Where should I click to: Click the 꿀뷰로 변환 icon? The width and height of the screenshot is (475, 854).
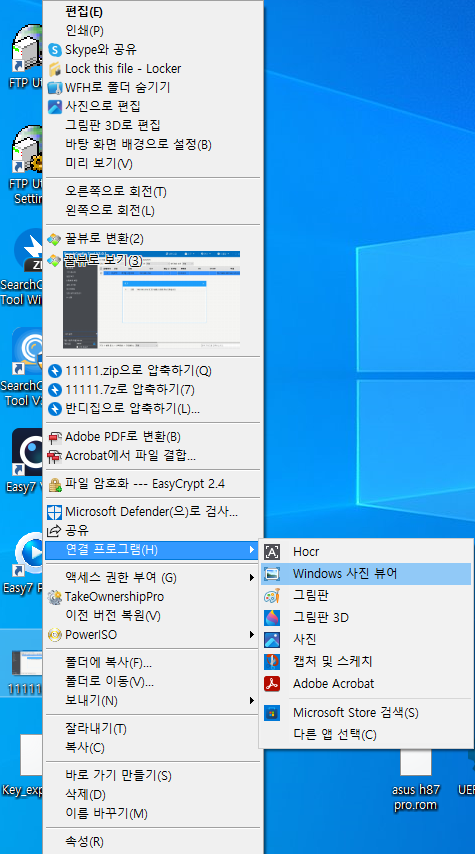point(54,239)
